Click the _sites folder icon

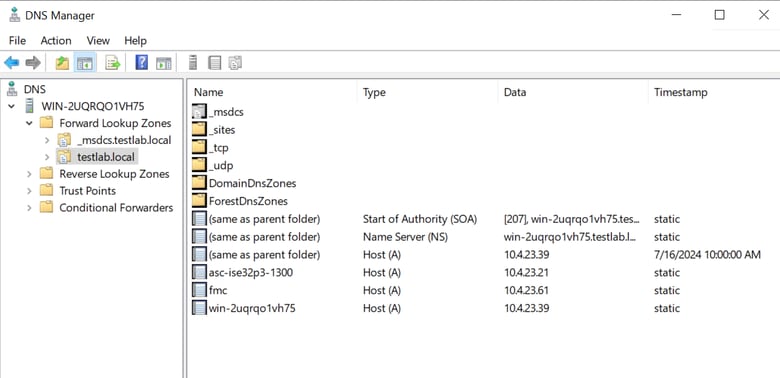(x=199, y=130)
